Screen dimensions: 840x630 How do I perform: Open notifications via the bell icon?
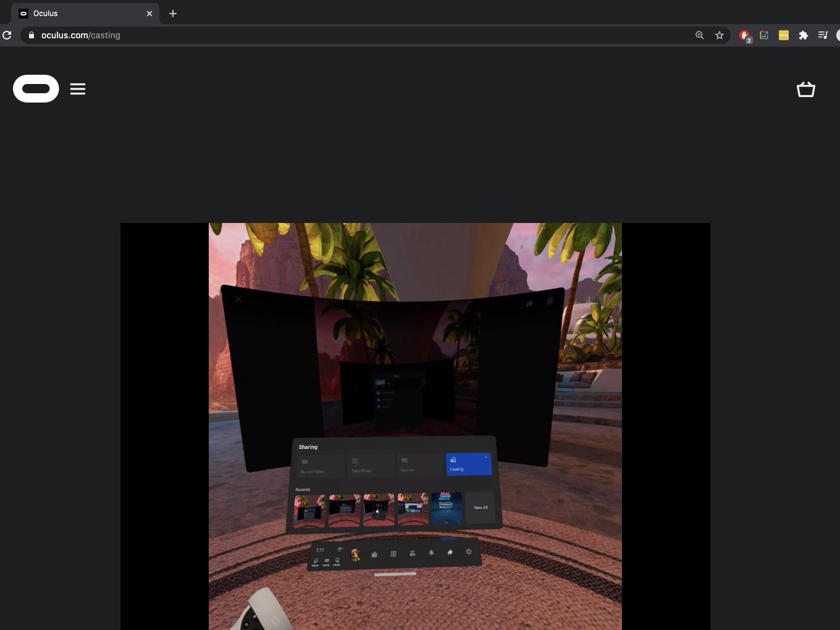point(431,553)
